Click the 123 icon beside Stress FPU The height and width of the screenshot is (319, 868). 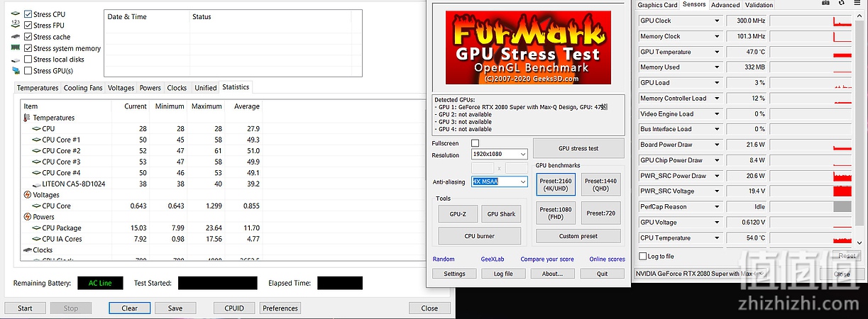[16, 26]
